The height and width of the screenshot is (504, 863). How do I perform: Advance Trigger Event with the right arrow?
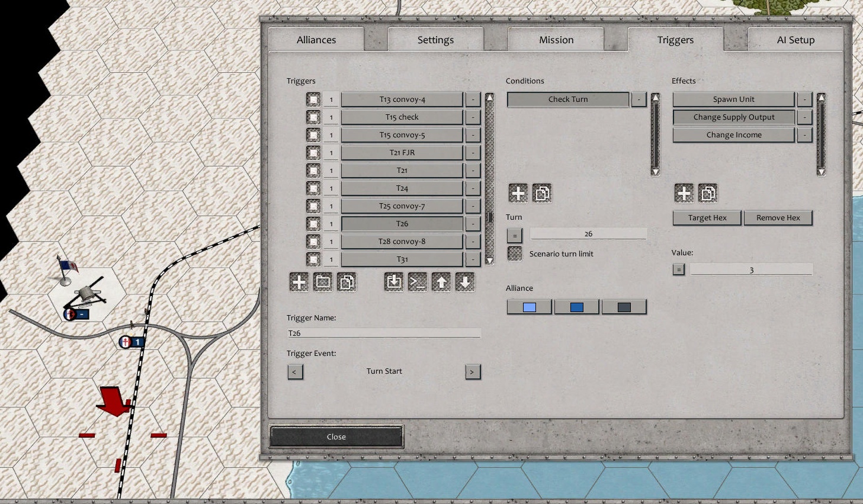(472, 371)
